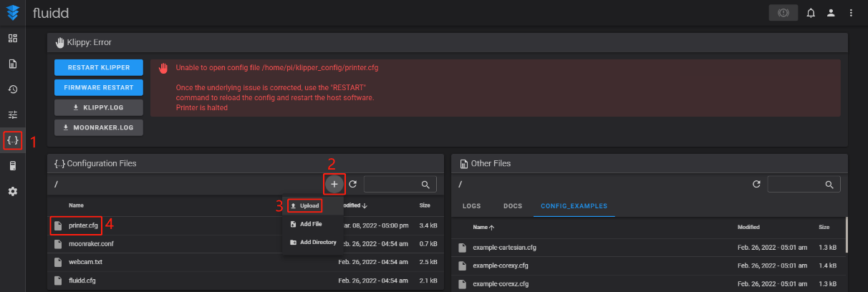Open the Settings gear in sidebar
This screenshot has height=292, width=868.
pos(12,191)
